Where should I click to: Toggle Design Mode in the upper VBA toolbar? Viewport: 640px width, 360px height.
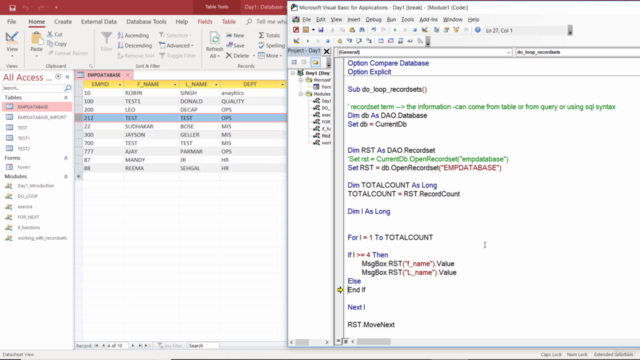coord(425,30)
